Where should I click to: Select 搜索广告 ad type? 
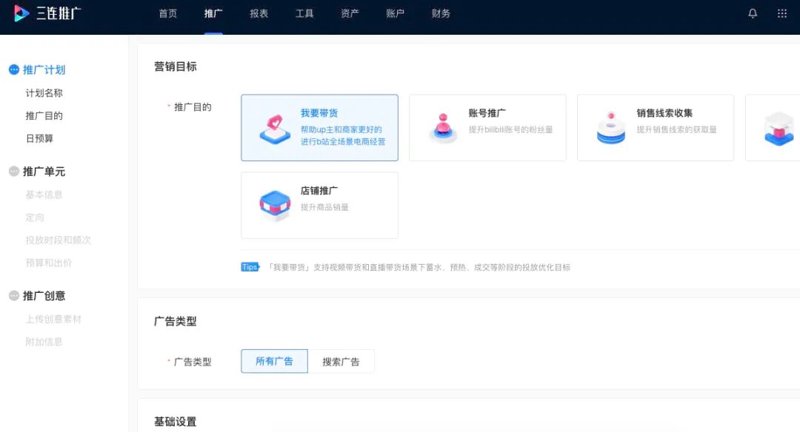(x=341, y=361)
